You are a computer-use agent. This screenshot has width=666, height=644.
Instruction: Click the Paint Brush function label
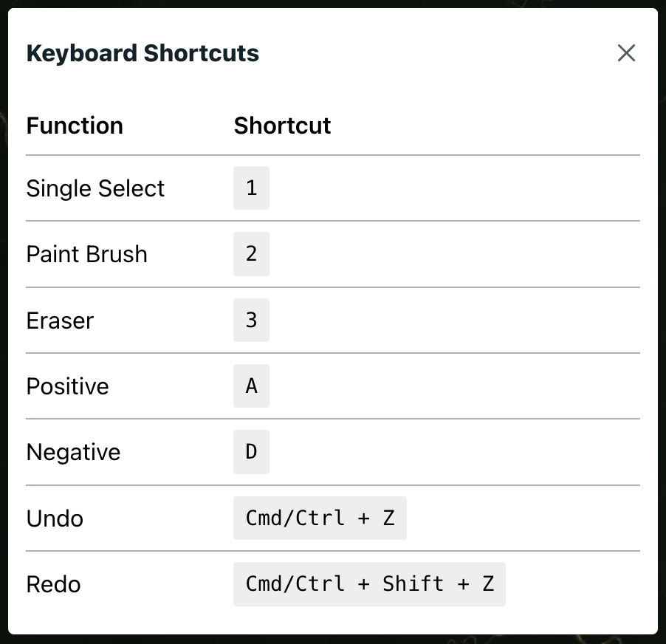coord(86,254)
